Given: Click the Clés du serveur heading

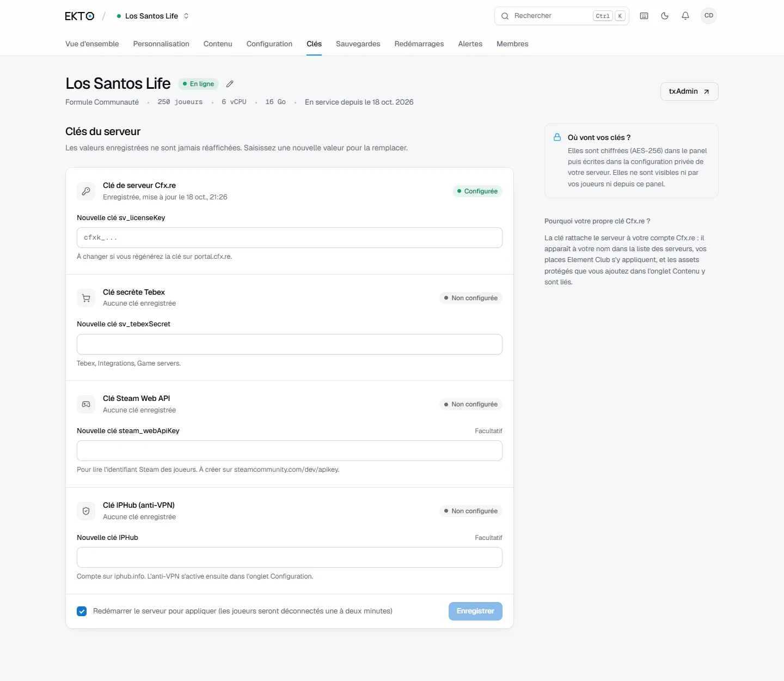Looking at the screenshot, I should [103, 131].
